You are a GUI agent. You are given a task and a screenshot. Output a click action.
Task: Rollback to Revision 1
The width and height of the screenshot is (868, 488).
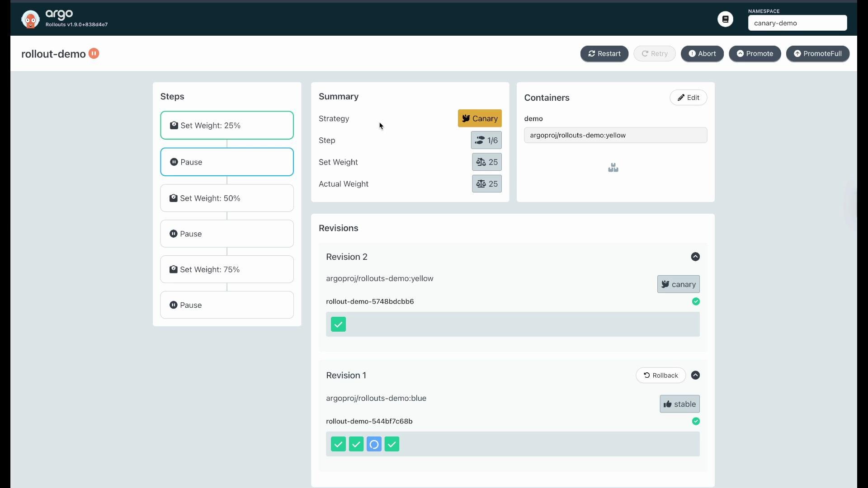660,375
